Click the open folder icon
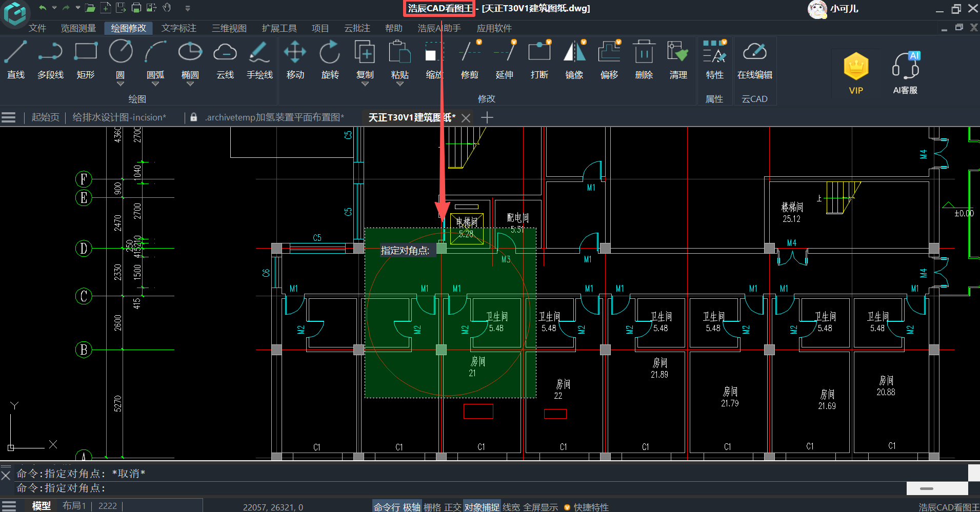Screen dimensions: 980x512 [x=90, y=8]
